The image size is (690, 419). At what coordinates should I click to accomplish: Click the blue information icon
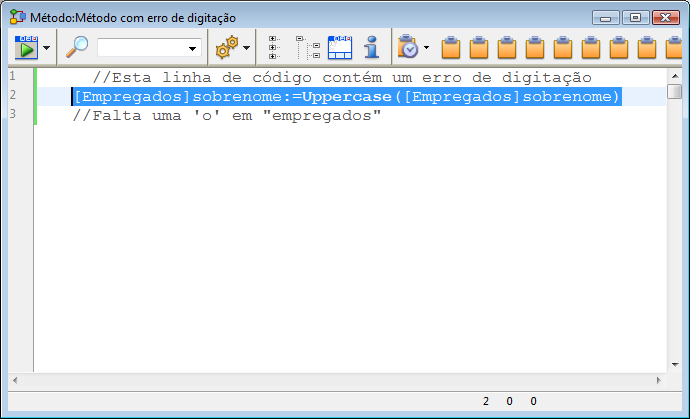[x=371, y=47]
